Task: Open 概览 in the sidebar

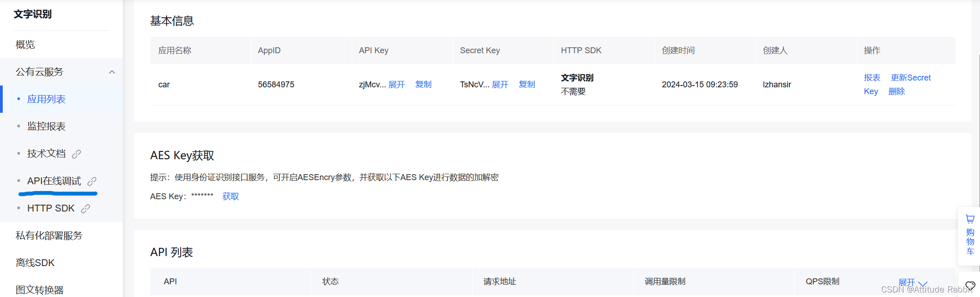Action: pyautogui.click(x=25, y=45)
